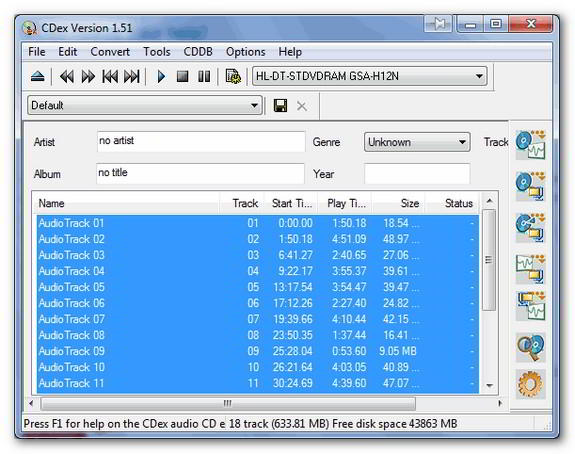Select the AudioTrack 06 row
This screenshot has width=575, height=454.
pyautogui.click(x=257, y=303)
